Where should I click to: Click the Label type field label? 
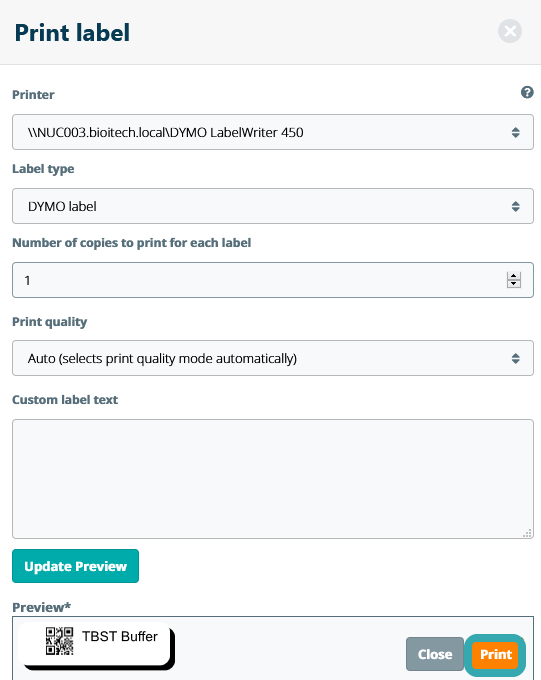pos(43,169)
